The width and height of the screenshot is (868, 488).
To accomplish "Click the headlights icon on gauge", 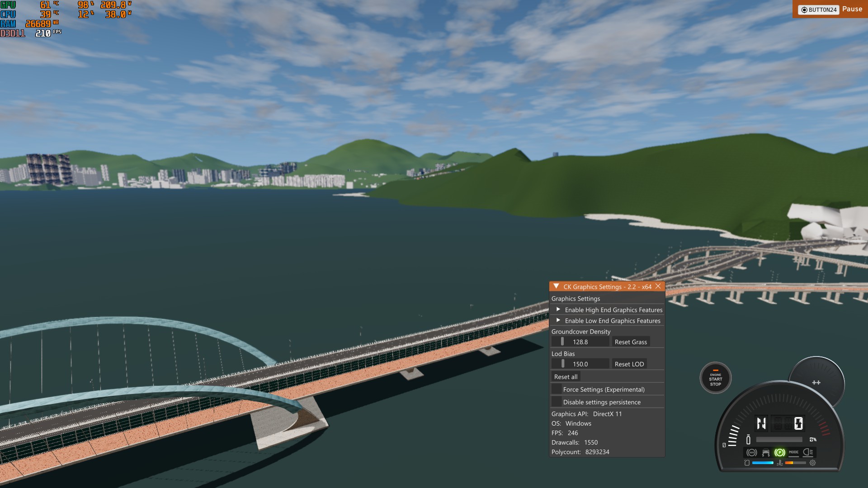I will point(808,452).
